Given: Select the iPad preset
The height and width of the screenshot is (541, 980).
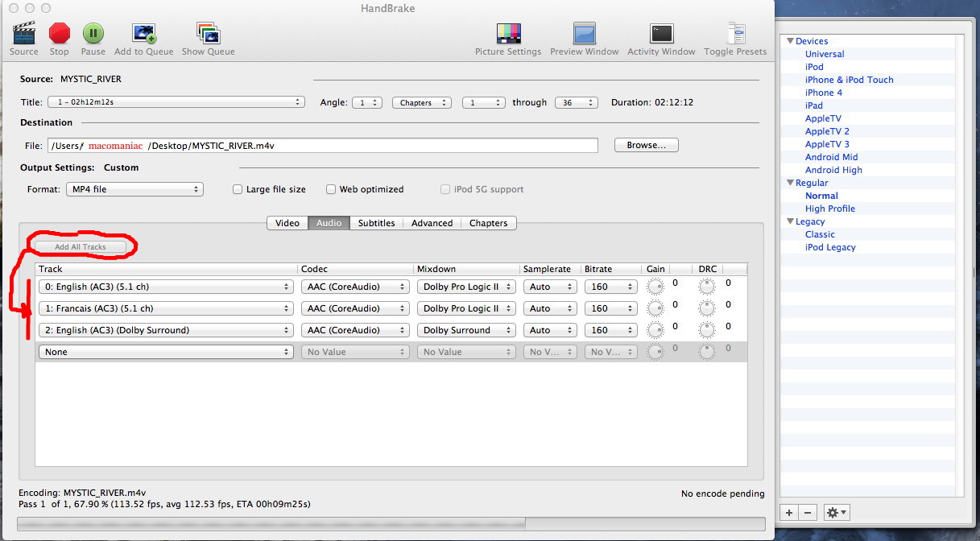Looking at the screenshot, I should pos(814,105).
